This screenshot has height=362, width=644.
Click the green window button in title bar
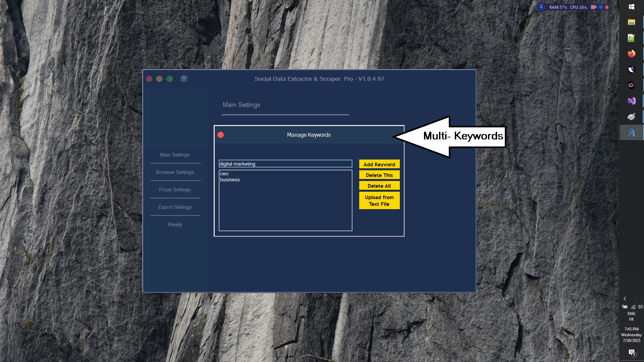tap(170, 79)
